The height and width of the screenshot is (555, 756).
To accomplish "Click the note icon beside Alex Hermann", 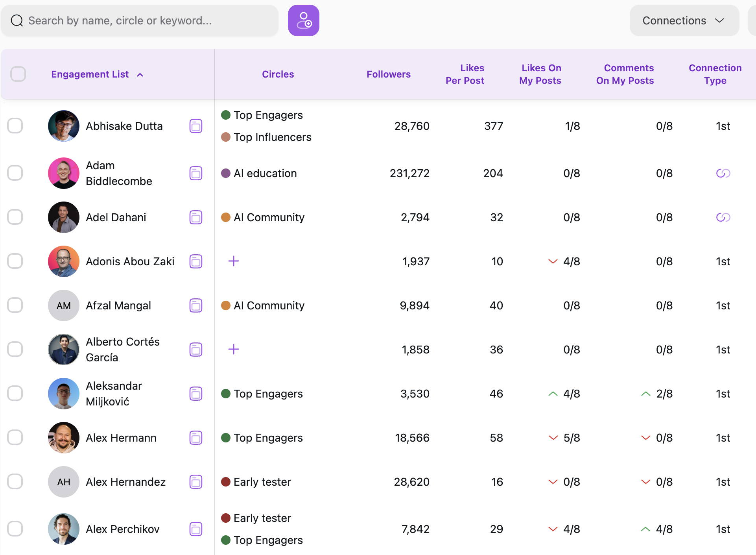I will (x=195, y=438).
